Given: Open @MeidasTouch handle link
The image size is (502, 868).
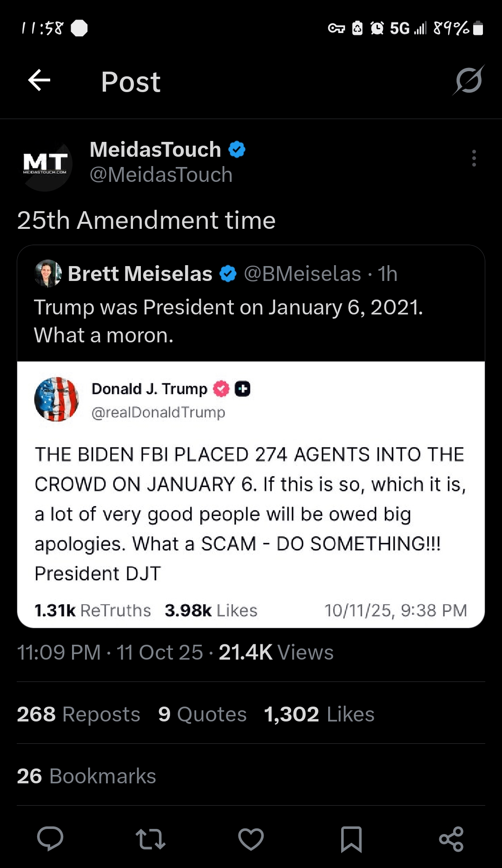Looking at the screenshot, I should click(x=161, y=175).
